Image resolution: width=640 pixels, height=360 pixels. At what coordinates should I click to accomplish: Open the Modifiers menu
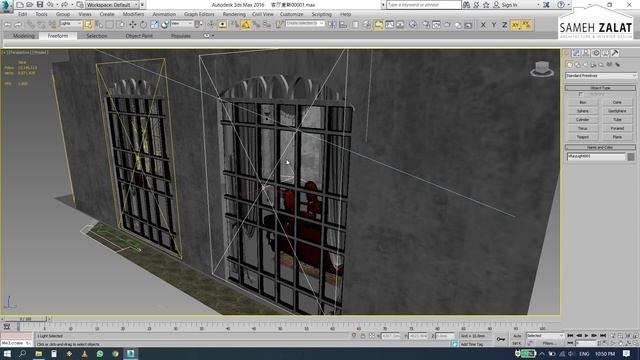pyautogui.click(x=133, y=14)
